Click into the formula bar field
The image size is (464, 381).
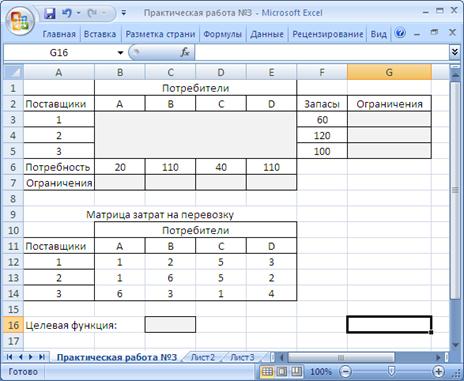(x=322, y=52)
